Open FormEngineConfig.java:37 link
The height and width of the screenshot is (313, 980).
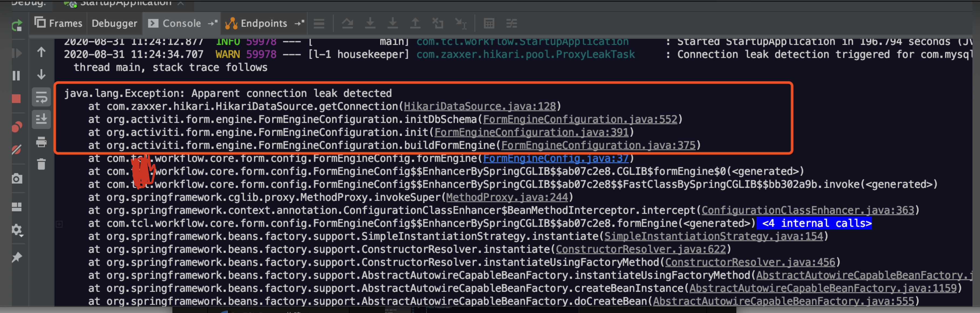click(556, 158)
